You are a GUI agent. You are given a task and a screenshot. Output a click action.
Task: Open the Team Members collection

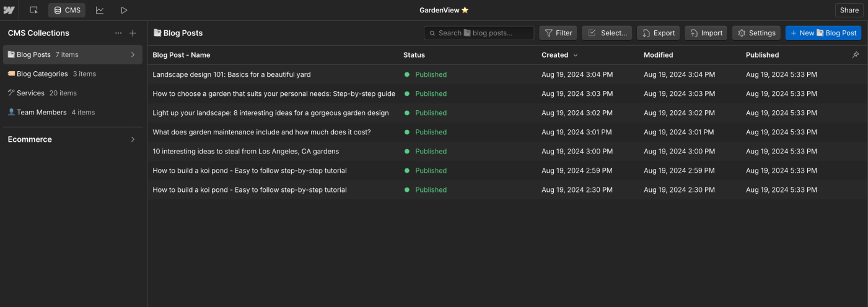[x=42, y=112]
